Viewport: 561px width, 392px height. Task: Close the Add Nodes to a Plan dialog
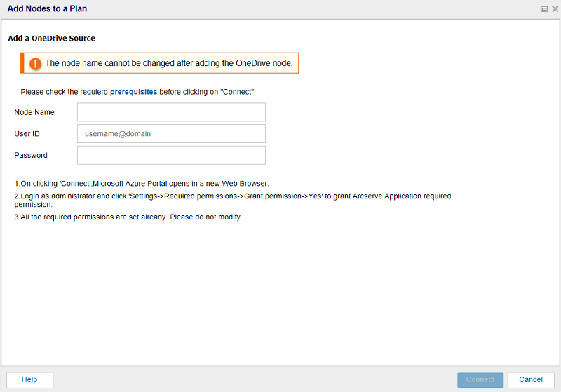click(x=555, y=9)
